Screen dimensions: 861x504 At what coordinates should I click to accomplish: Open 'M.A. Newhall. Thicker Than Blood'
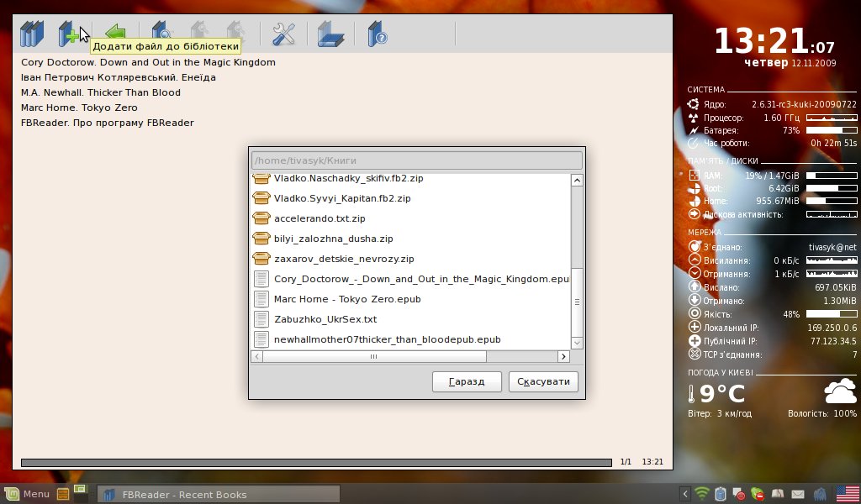[101, 92]
